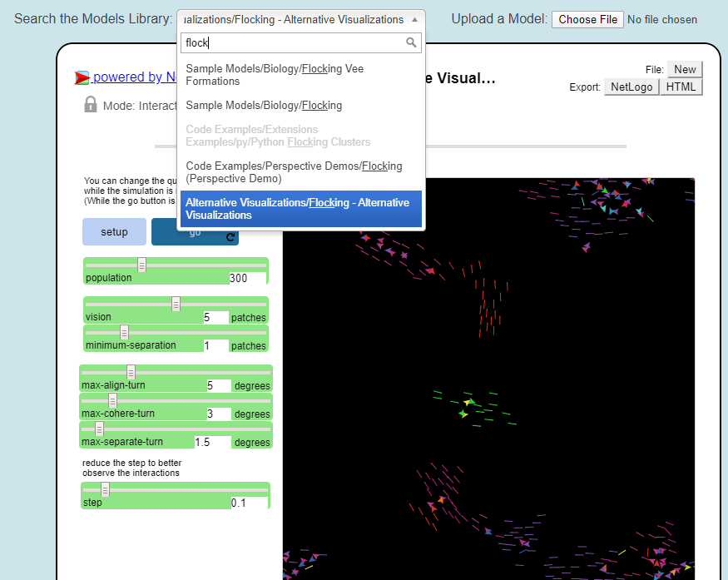Click the Choose File button
The image size is (728, 580).
tap(587, 19)
